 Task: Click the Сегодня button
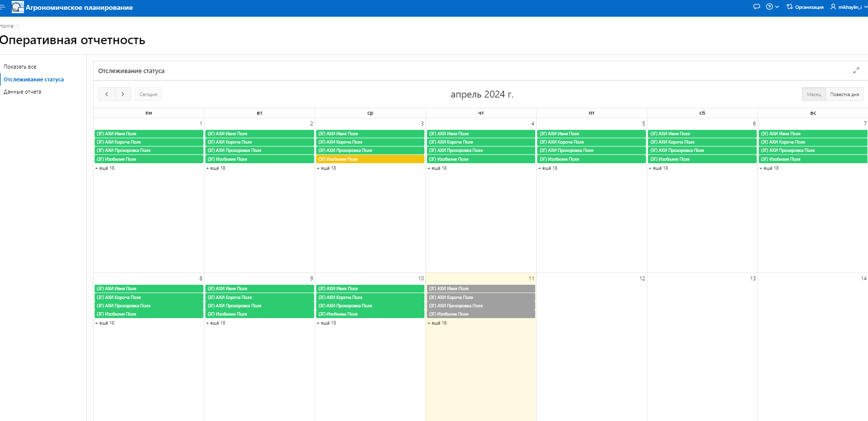pyautogui.click(x=148, y=94)
